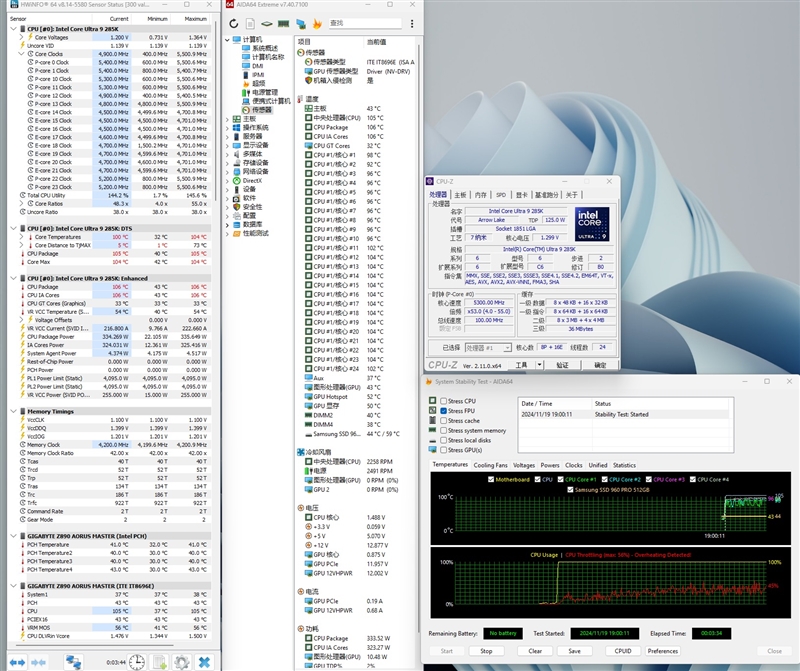The width and height of the screenshot is (800, 671).
Task: Enable the Stress cache checkbox
Action: click(x=443, y=421)
